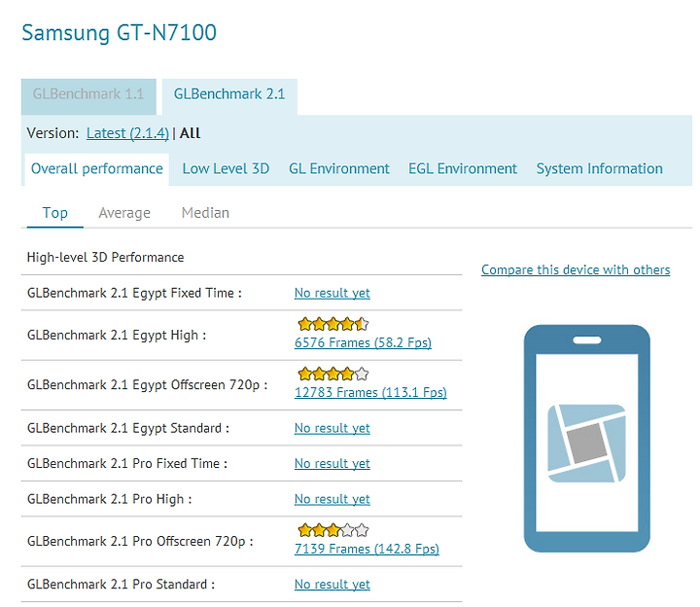Open Pro Standard No result yet link
700x607 pixels.
tap(332, 585)
